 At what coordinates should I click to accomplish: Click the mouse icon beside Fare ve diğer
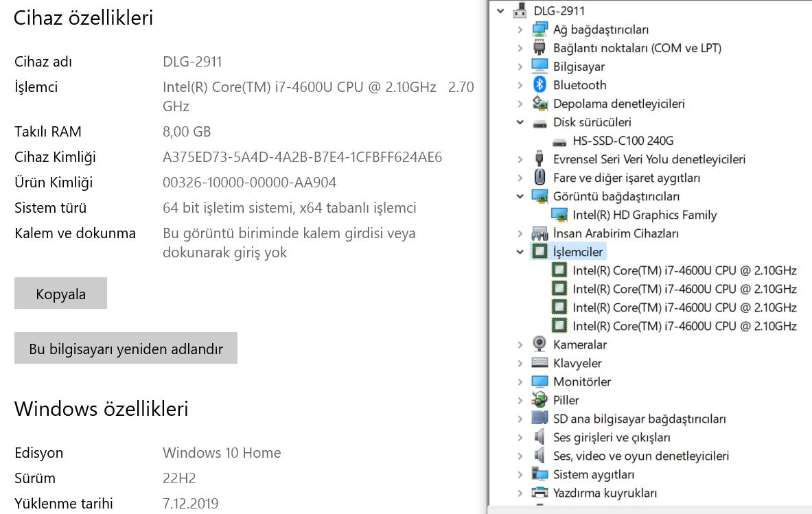click(540, 178)
